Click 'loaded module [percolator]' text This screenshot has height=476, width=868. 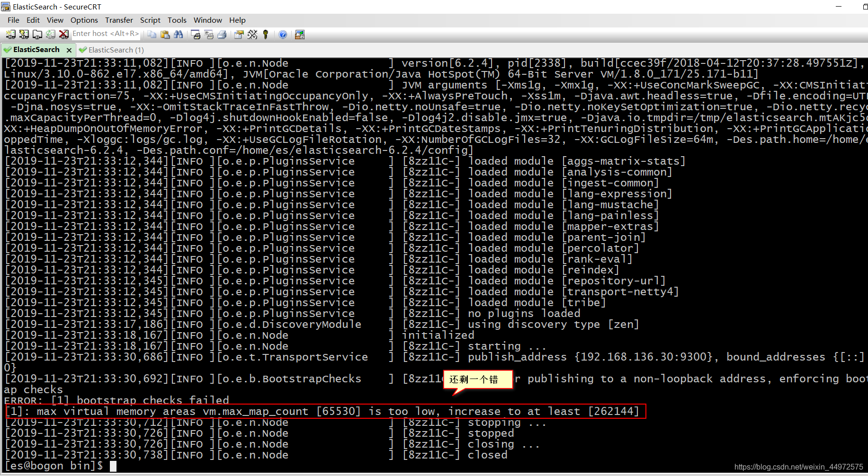click(x=553, y=248)
